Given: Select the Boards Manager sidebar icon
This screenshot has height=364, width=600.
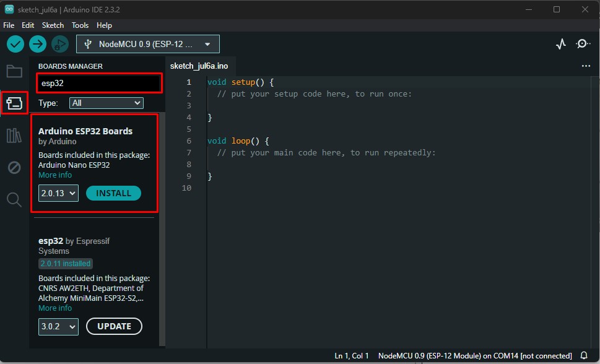Looking at the screenshot, I should tap(14, 103).
